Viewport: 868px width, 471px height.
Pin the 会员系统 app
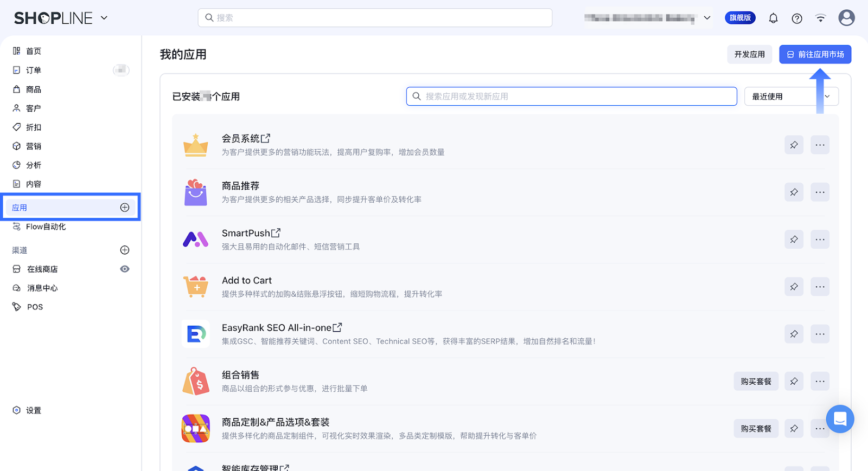794,145
